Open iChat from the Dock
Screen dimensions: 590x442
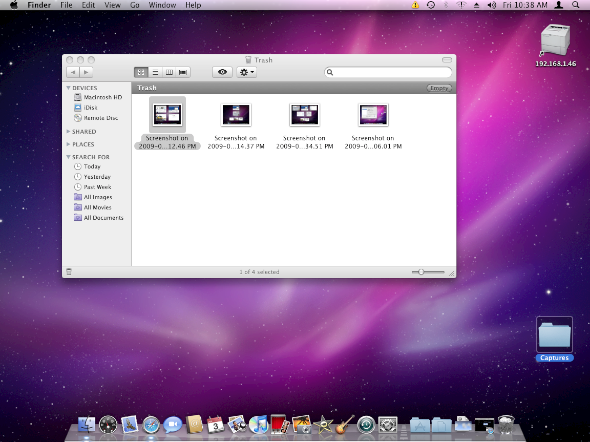(173, 425)
